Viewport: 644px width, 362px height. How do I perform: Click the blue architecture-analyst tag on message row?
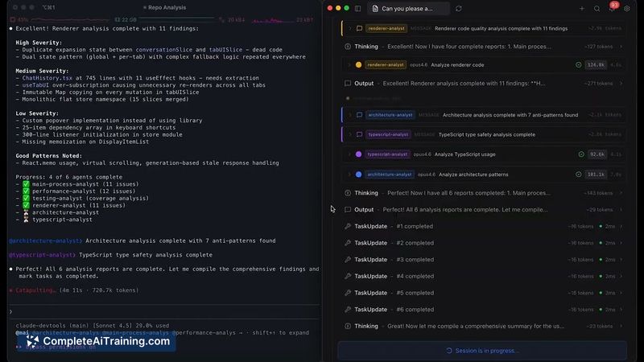click(x=390, y=115)
